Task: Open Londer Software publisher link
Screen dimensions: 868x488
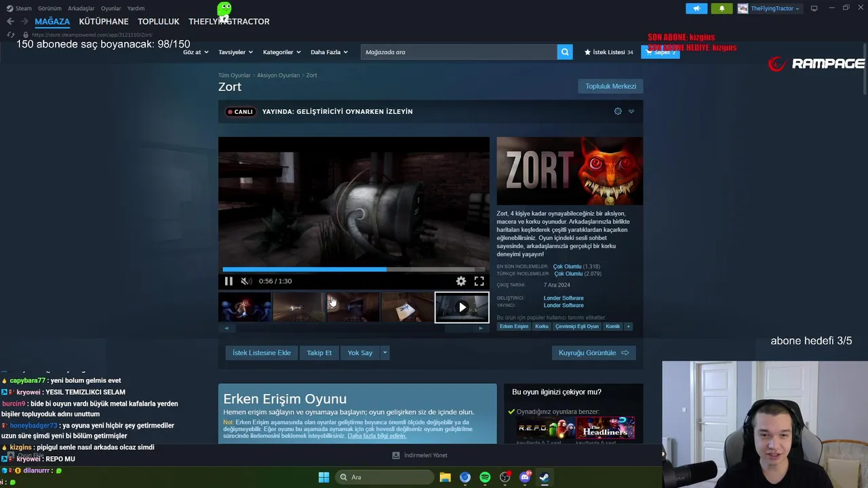Action: coord(564,306)
